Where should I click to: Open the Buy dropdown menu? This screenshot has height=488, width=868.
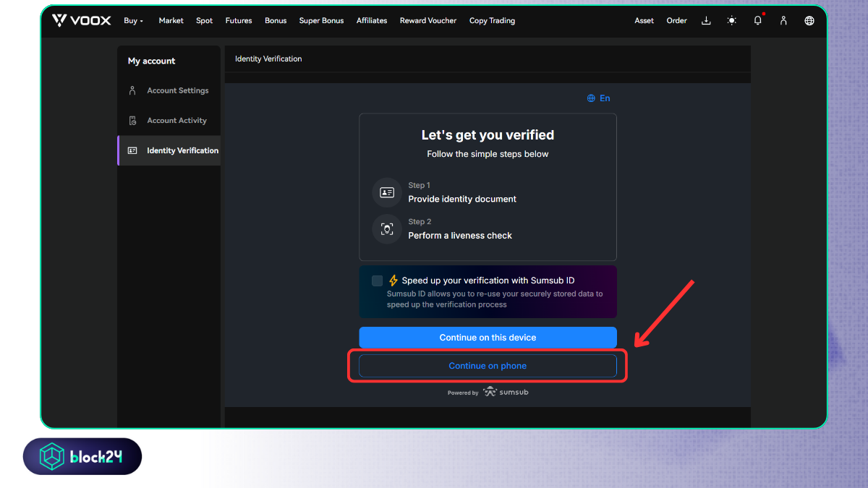[133, 21]
